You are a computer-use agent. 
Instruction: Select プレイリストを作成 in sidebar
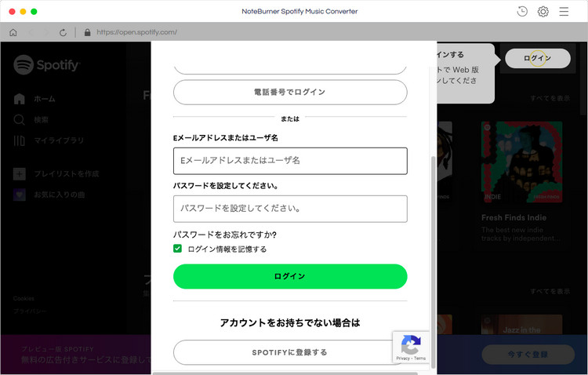[56, 174]
